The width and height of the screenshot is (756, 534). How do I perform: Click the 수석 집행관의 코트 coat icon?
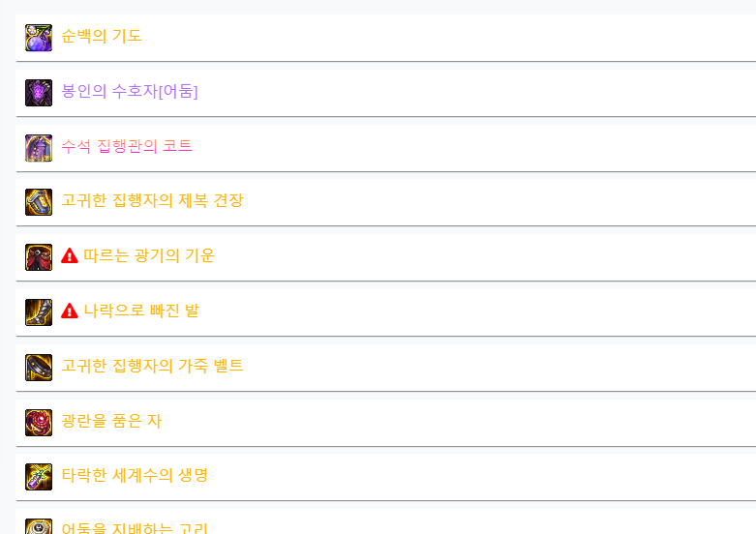[39, 148]
